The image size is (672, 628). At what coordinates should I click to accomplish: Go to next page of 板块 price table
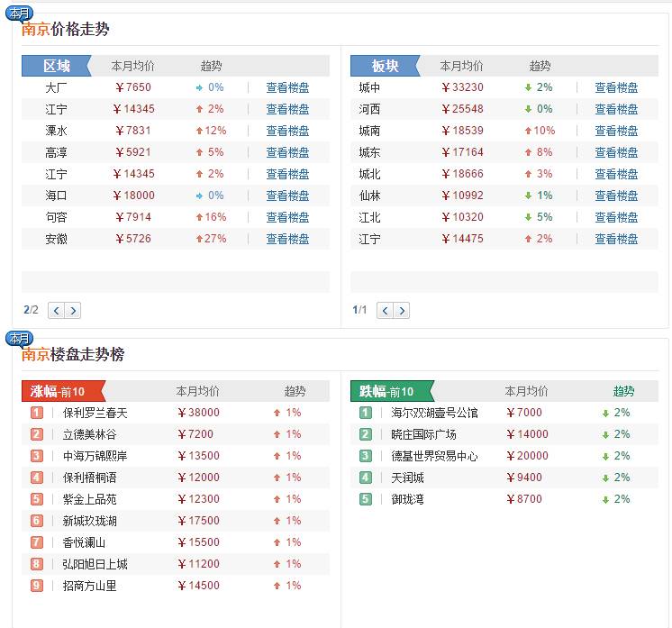click(x=402, y=310)
